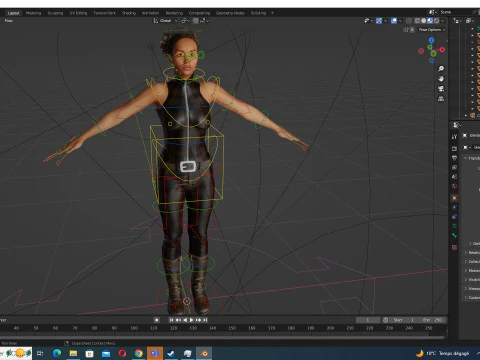Open the Tool properties tab

[454, 137]
